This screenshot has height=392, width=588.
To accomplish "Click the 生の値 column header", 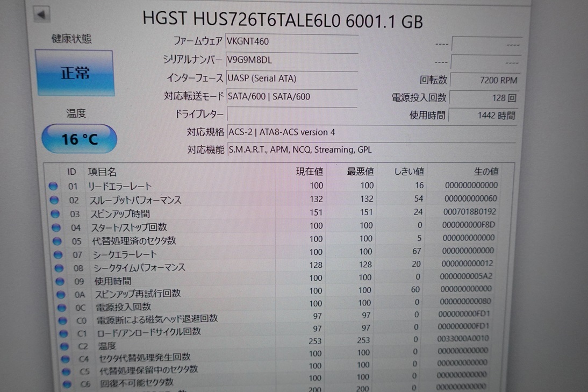I will (x=486, y=172).
